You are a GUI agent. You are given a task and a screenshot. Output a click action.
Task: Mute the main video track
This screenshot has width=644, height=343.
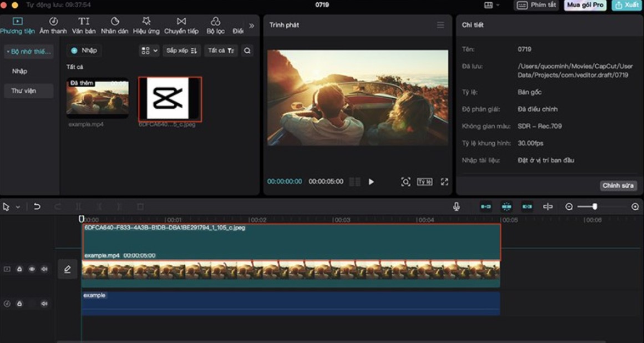pyautogui.click(x=44, y=269)
